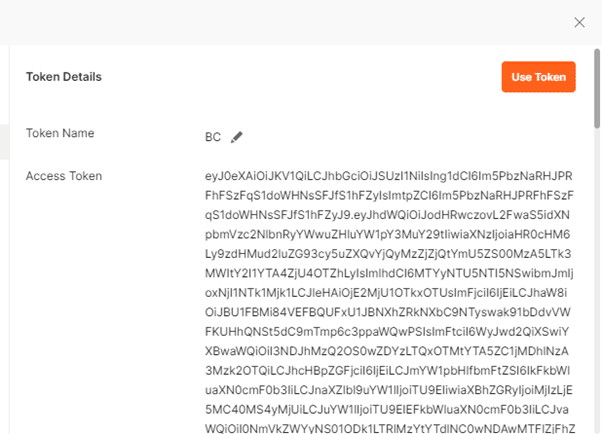
Task: Click the token line starting with 5MC40MS4yMjUi
Action: pos(387,409)
